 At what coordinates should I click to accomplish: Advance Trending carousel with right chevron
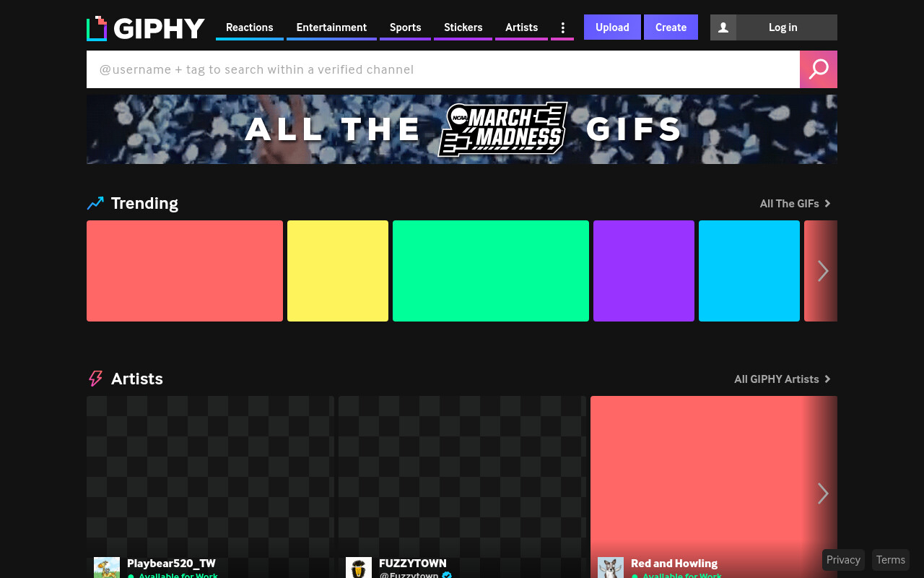(823, 271)
